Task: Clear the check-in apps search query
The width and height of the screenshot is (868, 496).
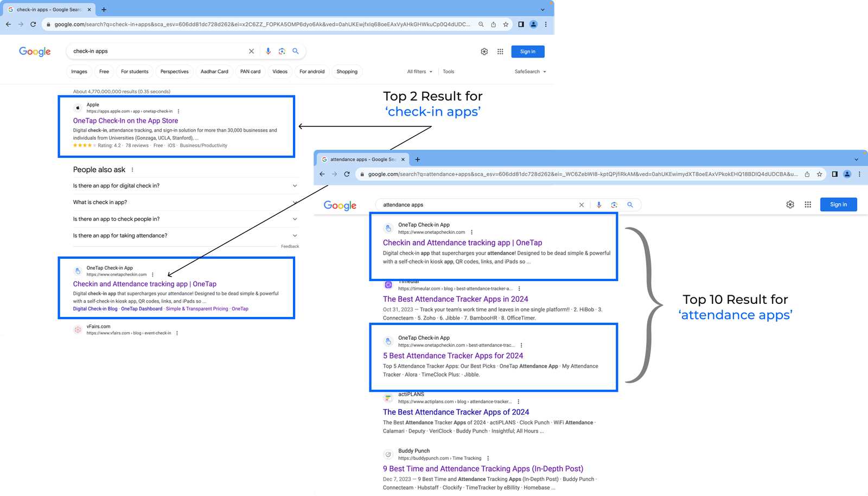Action: point(251,51)
